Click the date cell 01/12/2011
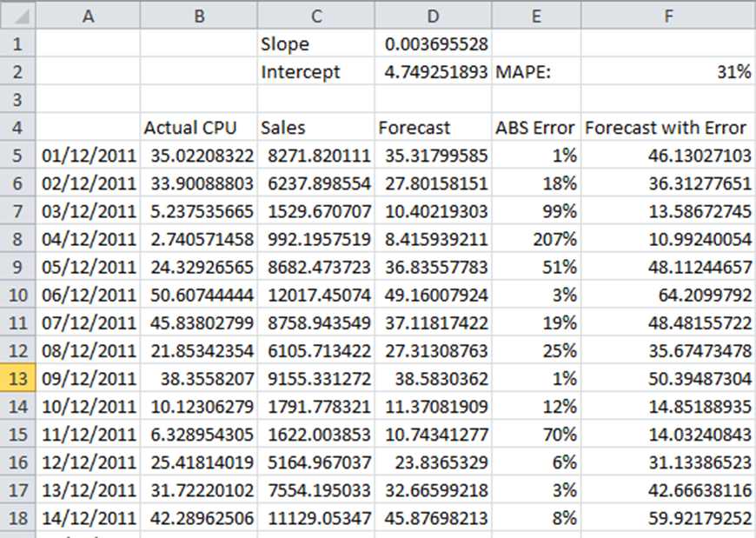 tap(88, 156)
